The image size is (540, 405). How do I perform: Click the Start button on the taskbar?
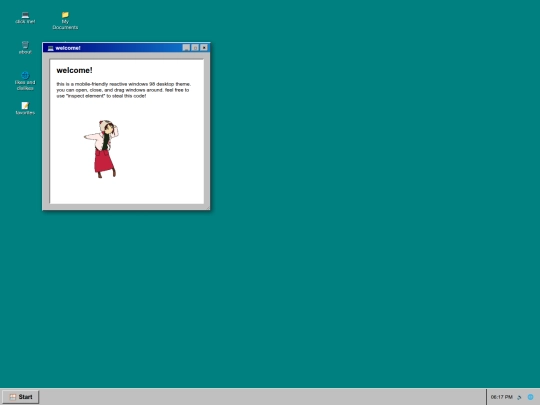(21, 397)
